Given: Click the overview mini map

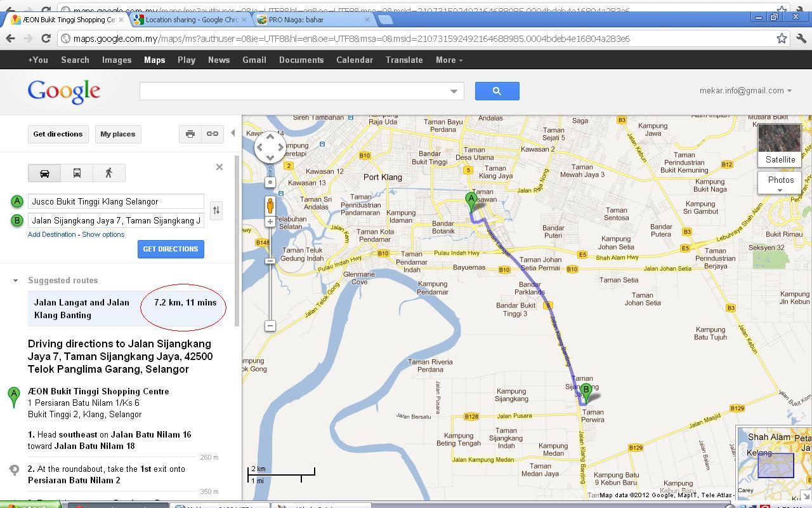Looking at the screenshot, I should coord(775,464).
